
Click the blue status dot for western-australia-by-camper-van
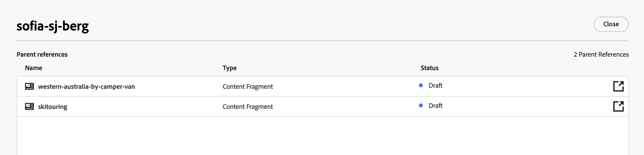pyautogui.click(x=421, y=86)
